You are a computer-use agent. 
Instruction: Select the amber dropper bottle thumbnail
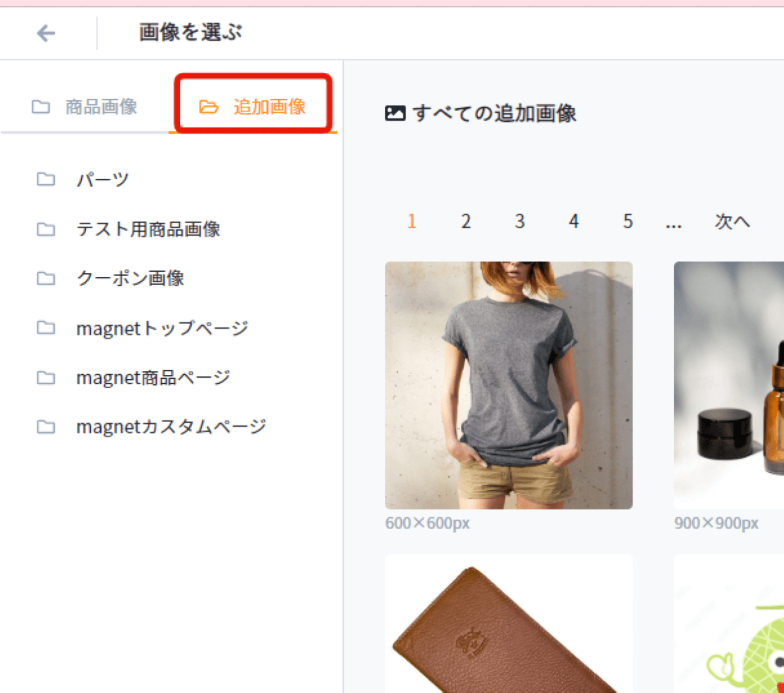tap(729, 385)
